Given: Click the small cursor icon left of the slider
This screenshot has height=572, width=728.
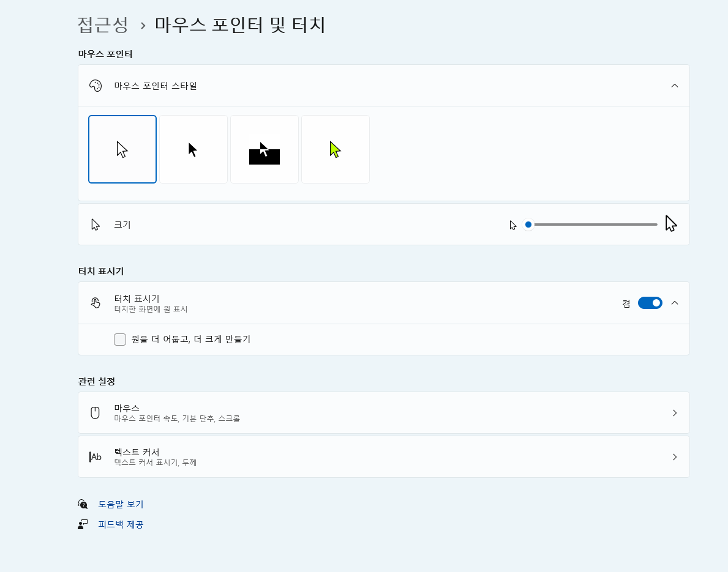Looking at the screenshot, I should 512,225.
